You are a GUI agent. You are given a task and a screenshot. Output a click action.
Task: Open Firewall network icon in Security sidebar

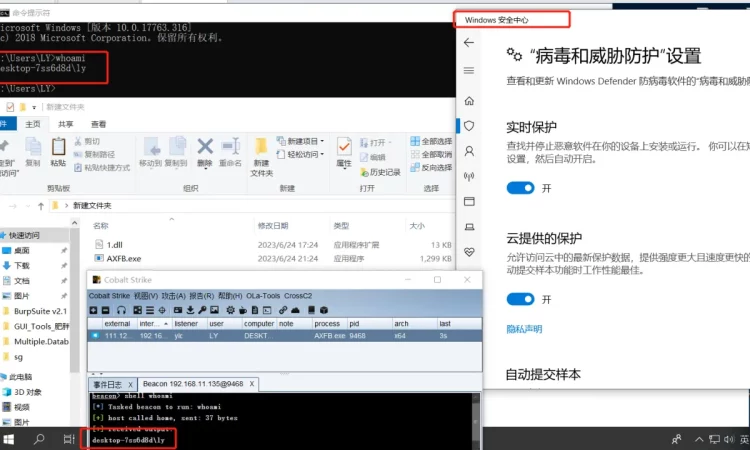[x=469, y=176]
